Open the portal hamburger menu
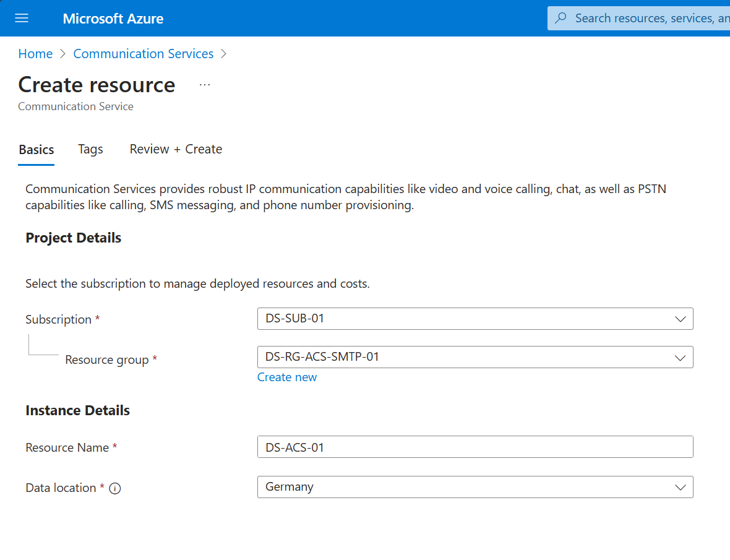Image resolution: width=730 pixels, height=560 pixels. [22, 19]
